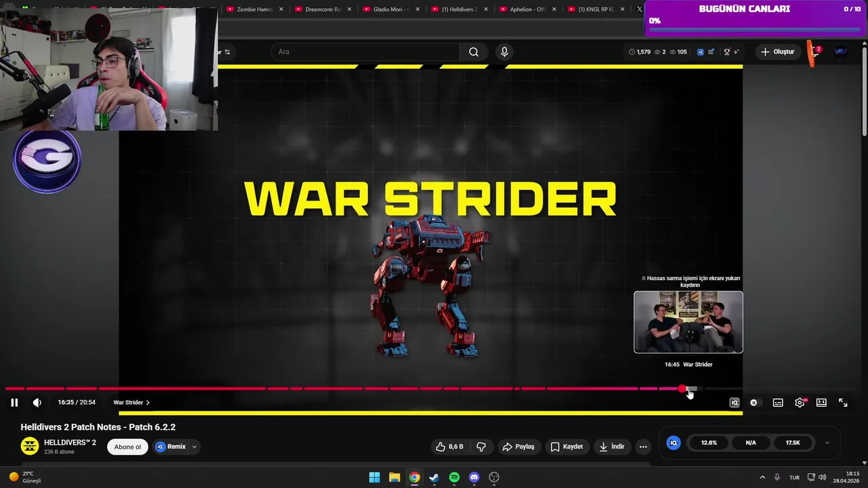Click the Ara search input field
Image resolution: width=868 pixels, height=488 pixels.
pos(366,52)
